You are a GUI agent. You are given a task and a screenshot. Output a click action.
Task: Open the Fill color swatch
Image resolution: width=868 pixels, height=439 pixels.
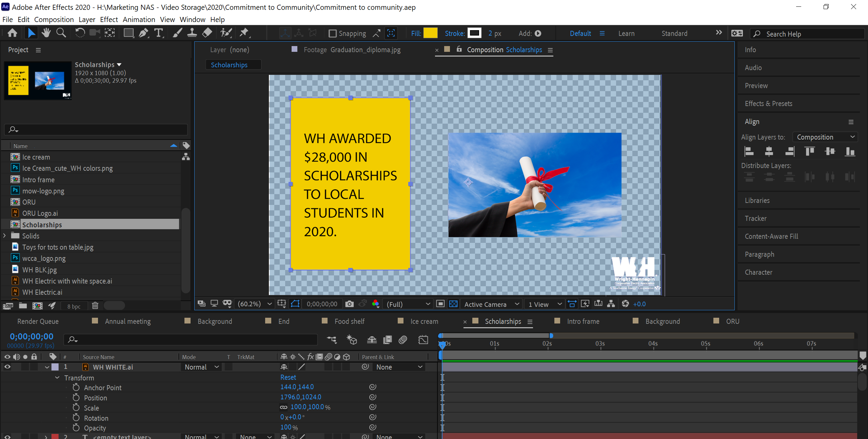click(431, 33)
